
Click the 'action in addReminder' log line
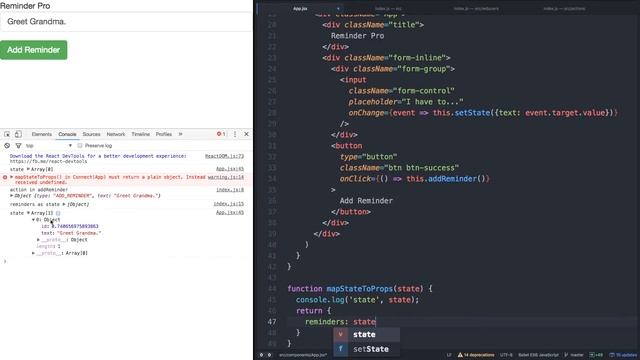pyautogui.click(x=39, y=190)
